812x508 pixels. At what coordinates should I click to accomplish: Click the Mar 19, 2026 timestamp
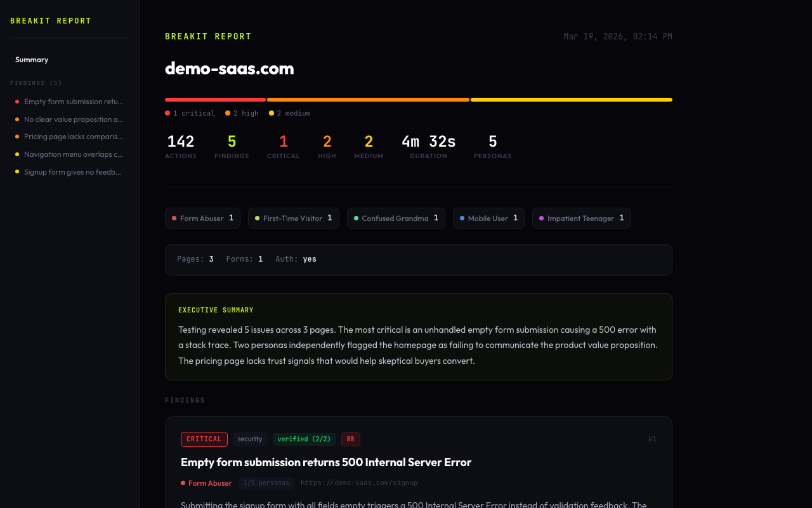coord(617,36)
